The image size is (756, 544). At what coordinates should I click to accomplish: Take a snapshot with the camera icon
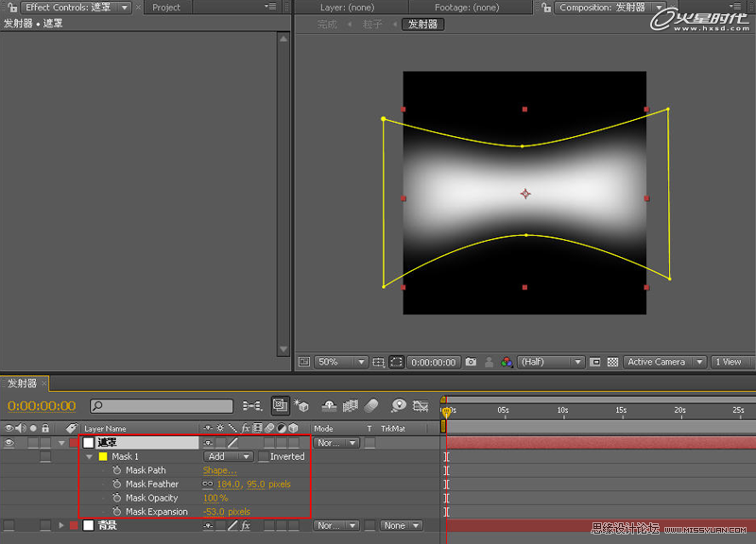[471, 362]
